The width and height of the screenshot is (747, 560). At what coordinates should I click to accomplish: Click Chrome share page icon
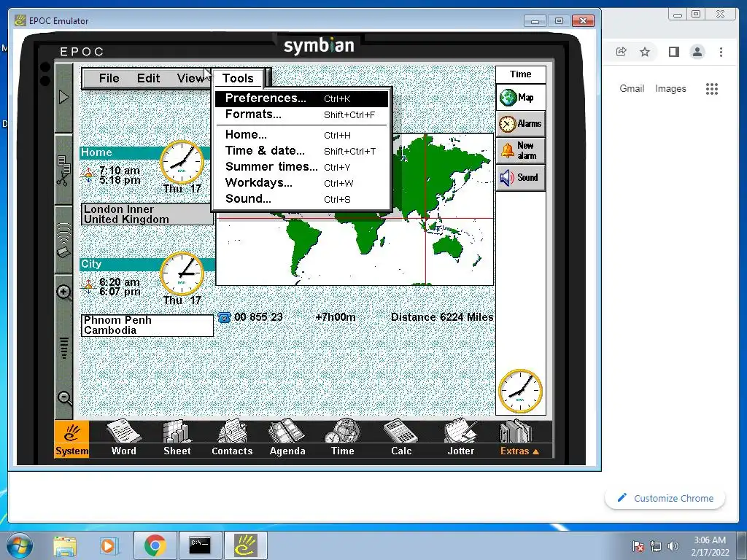coord(622,52)
